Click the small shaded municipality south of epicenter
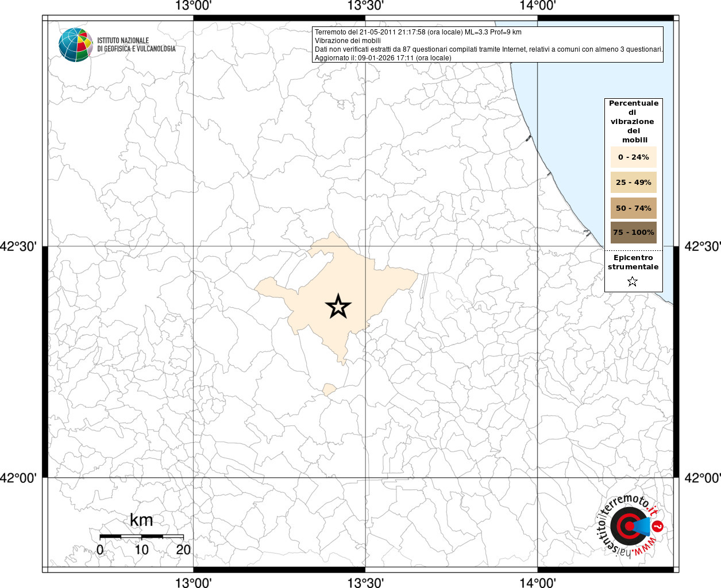Screen dimensions: 721x588 (x=329, y=390)
